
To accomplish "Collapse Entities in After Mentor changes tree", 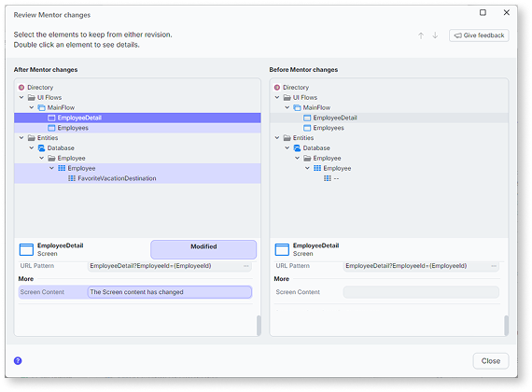I will pyautogui.click(x=21, y=138).
